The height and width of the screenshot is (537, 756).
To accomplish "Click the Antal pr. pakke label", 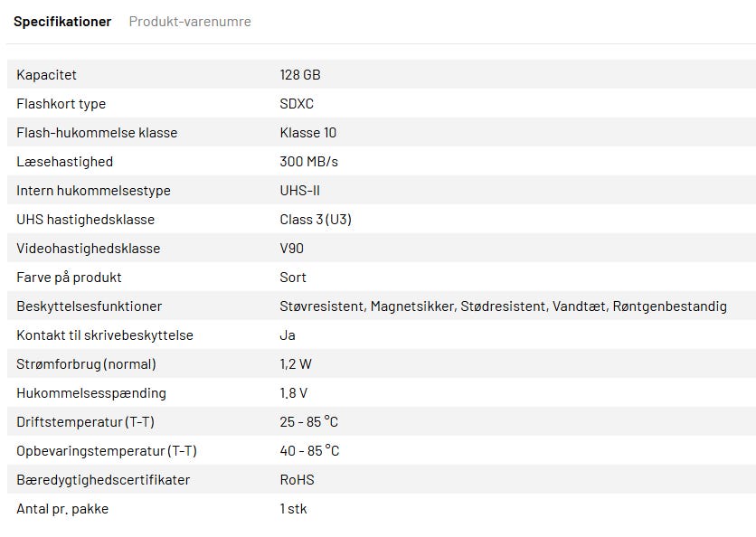I will 62,509.
